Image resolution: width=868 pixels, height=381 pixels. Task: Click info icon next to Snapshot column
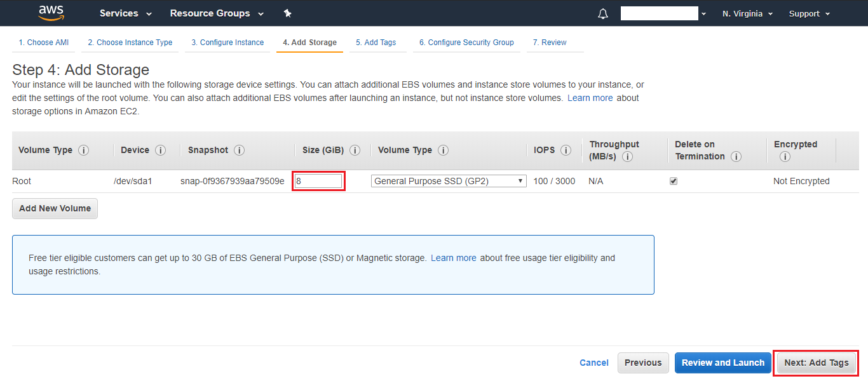coord(239,150)
